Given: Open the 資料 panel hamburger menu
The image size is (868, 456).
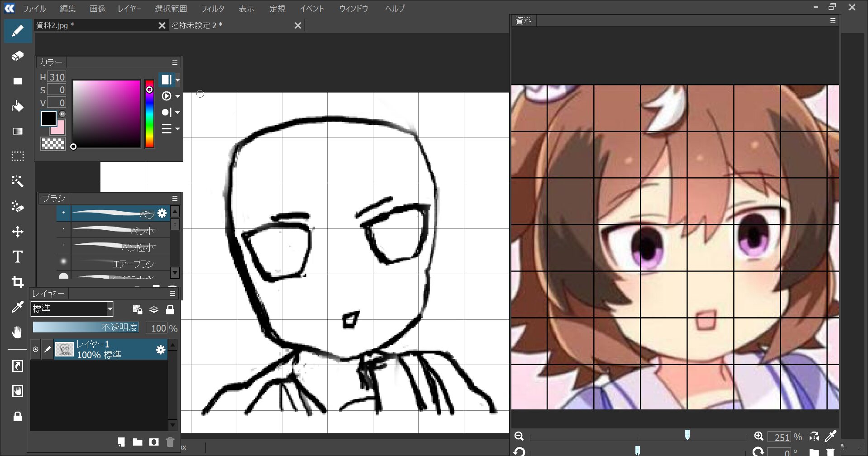Looking at the screenshot, I should 833,21.
